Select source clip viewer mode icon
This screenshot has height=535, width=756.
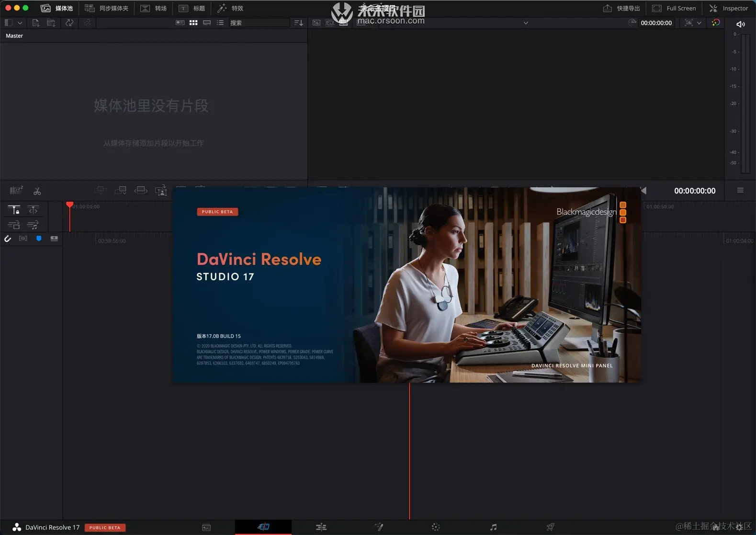pyautogui.click(x=316, y=23)
